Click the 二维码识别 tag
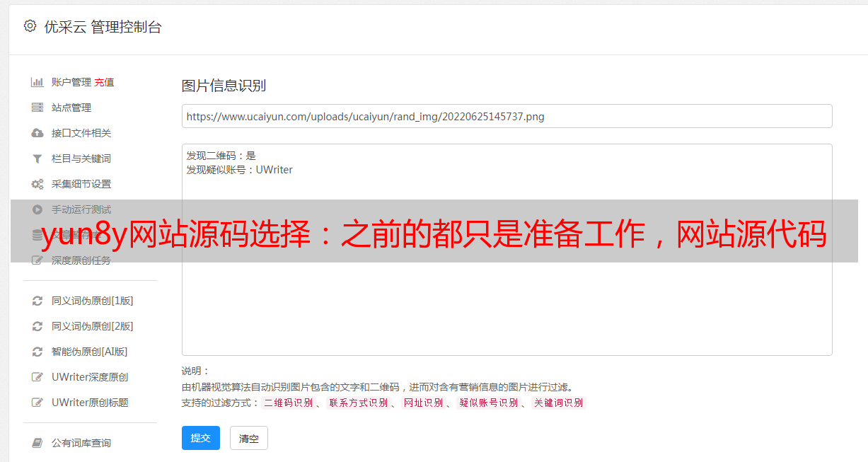The image size is (868, 462). (289, 403)
